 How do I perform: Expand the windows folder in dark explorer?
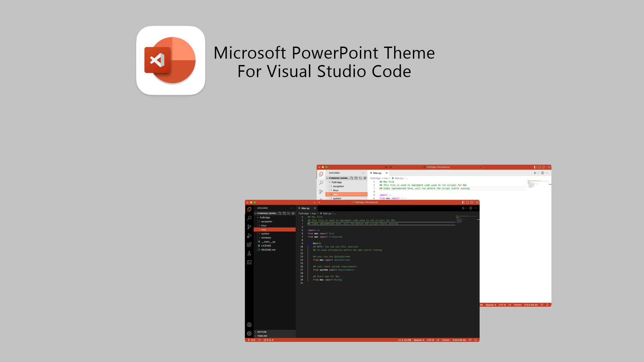[266, 238]
